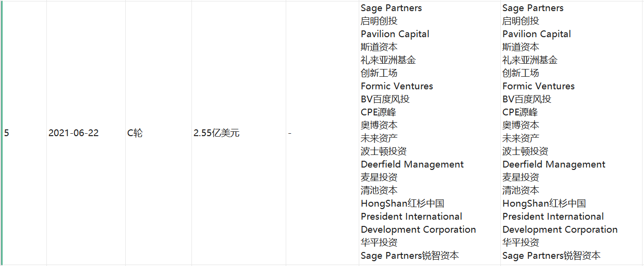Click Pavilion Capital in the first investor column

click(395, 34)
